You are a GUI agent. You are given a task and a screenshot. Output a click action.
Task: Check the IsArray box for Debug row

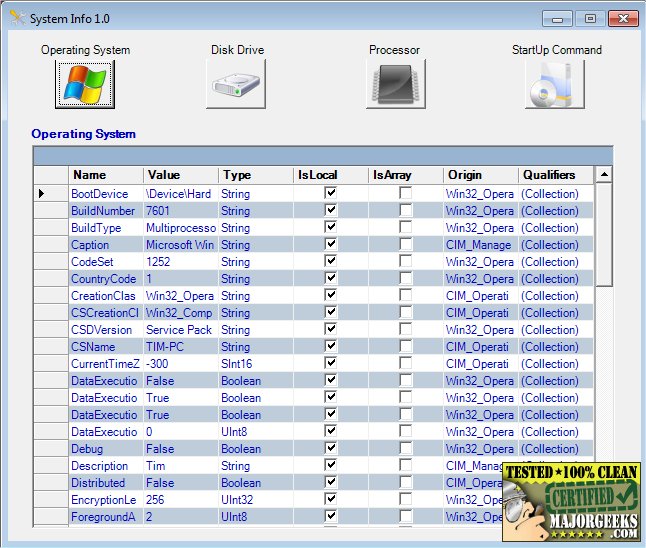(405, 449)
